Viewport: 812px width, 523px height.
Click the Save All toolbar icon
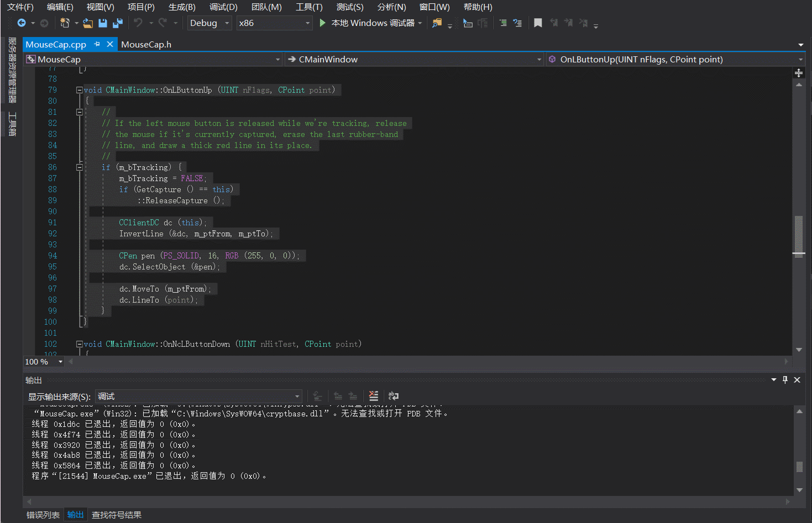coord(117,23)
